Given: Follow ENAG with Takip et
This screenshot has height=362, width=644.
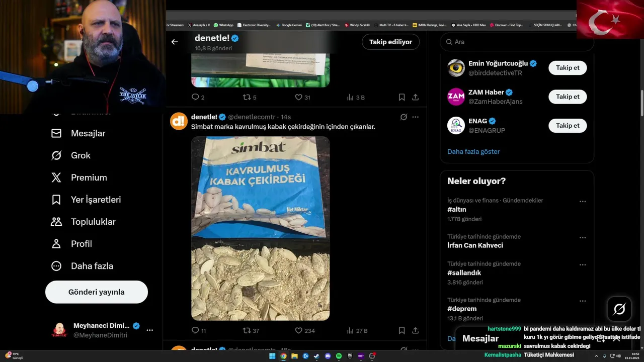Looking at the screenshot, I should point(568,125).
